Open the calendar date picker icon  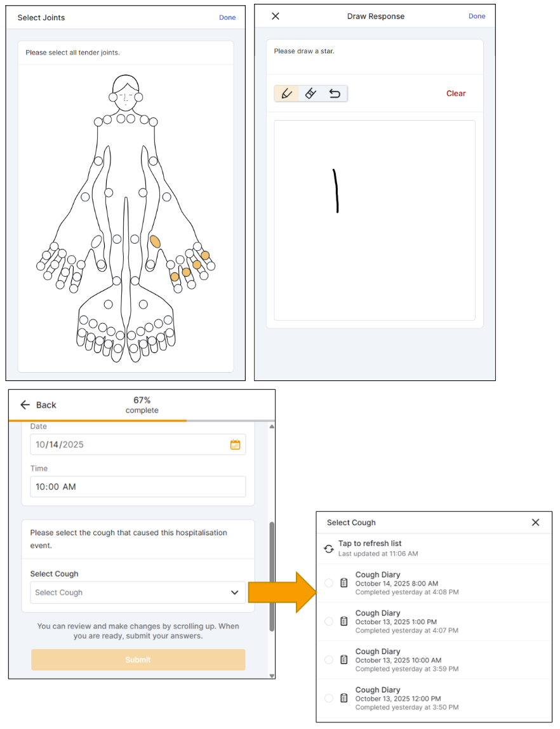(x=235, y=445)
